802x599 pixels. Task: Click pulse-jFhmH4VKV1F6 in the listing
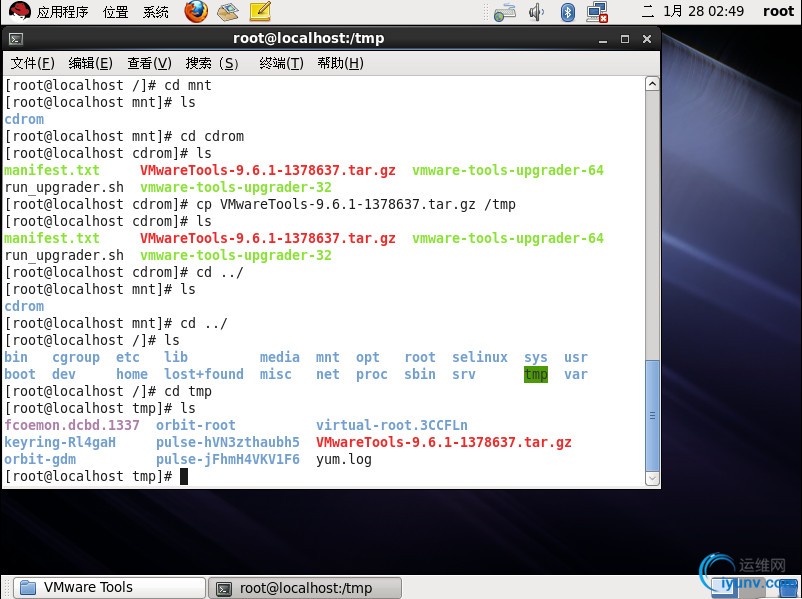(x=228, y=459)
